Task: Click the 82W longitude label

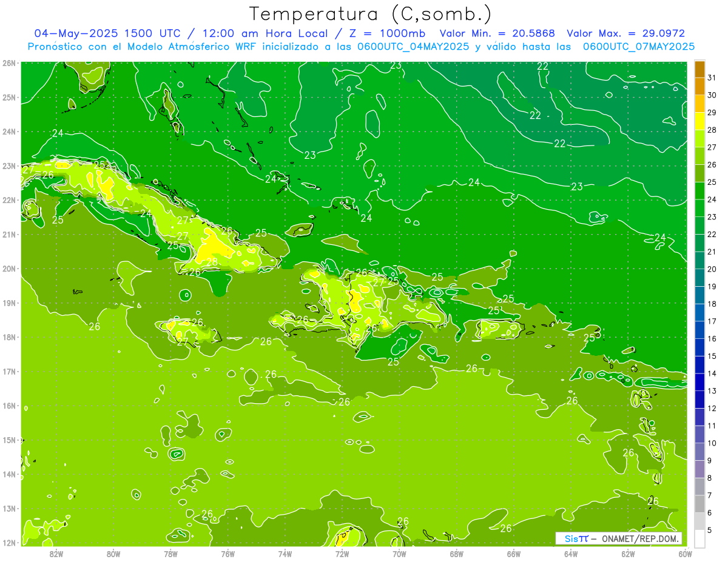Action: click(x=56, y=554)
